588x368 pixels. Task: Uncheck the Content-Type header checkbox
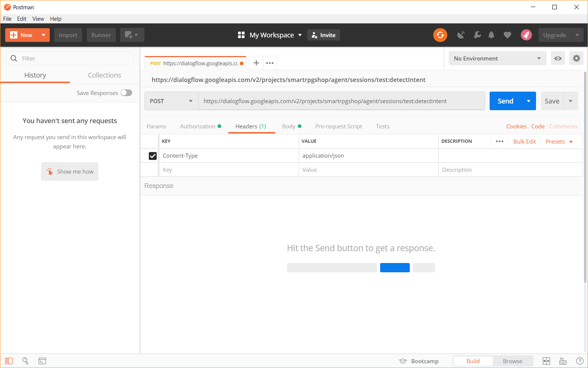(x=153, y=156)
